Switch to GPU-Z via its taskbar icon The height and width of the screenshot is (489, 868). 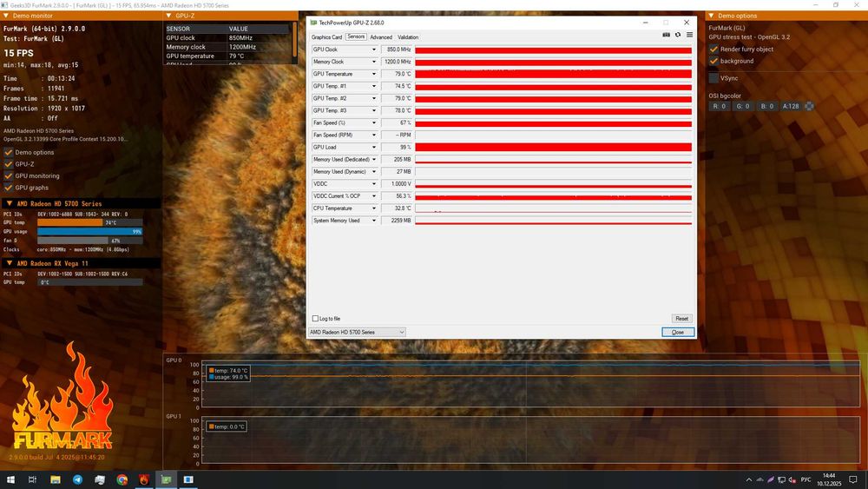(x=166, y=479)
